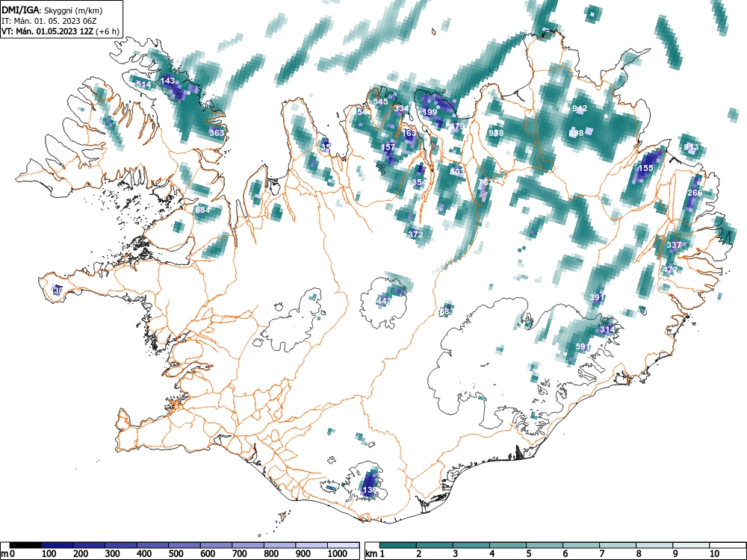The height and width of the screenshot is (560, 747).
Task: Click the dark teal 1–2 km legend segment
Action: click(x=398, y=545)
